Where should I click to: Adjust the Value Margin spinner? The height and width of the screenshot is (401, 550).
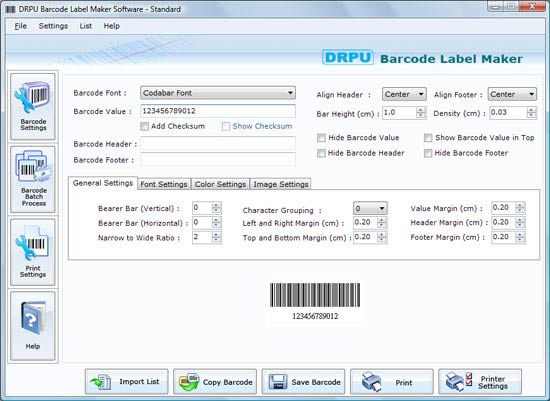click(x=520, y=208)
